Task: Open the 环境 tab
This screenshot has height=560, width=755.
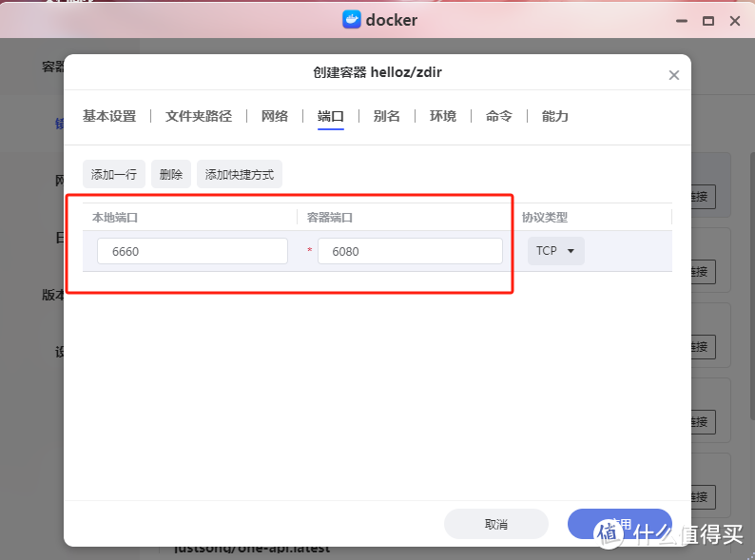Action: pos(443,116)
